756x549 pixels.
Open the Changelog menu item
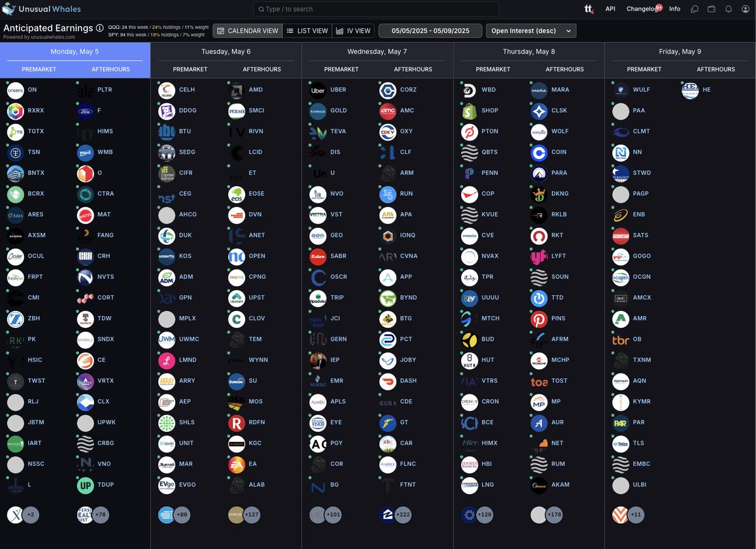pos(641,9)
